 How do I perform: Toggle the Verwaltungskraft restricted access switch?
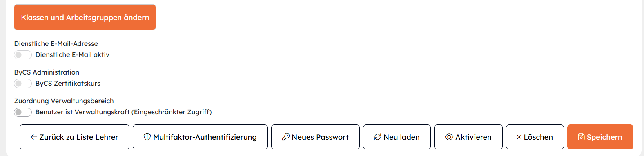click(23, 112)
